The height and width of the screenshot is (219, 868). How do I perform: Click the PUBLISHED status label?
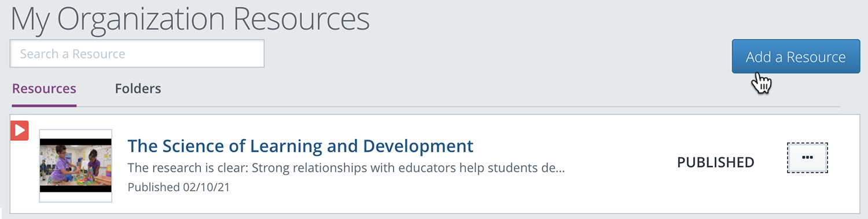pyautogui.click(x=716, y=163)
